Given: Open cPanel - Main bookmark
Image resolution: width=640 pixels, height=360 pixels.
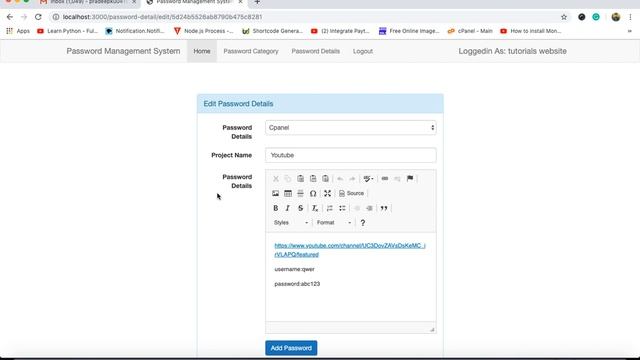Looking at the screenshot, I should pyautogui.click(x=470, y=31).
